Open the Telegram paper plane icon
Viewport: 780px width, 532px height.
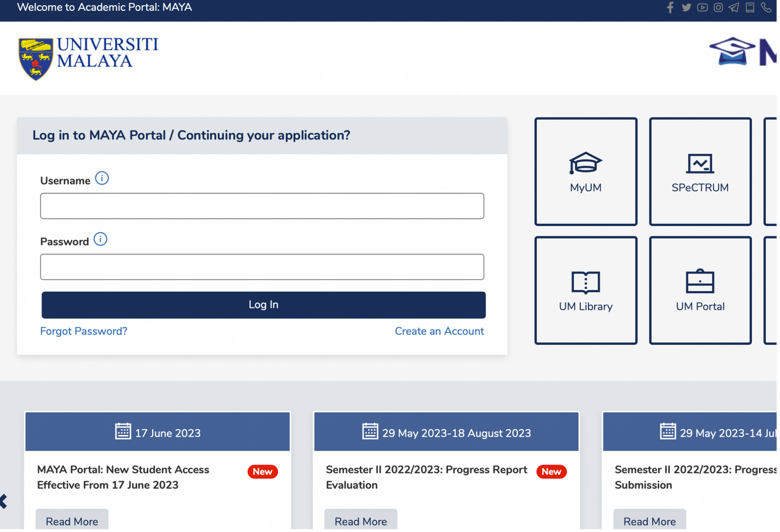(734, 8)
